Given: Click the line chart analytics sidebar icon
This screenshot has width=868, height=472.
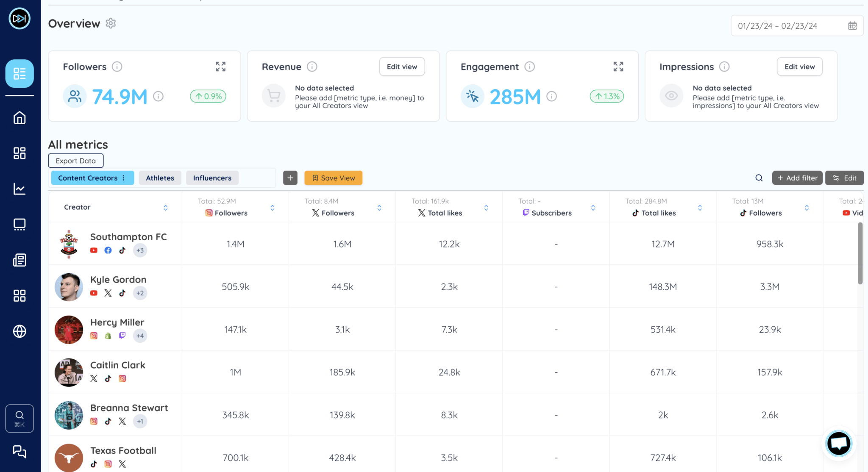Looking at the screenshot, I should click(x=19, y=189).
